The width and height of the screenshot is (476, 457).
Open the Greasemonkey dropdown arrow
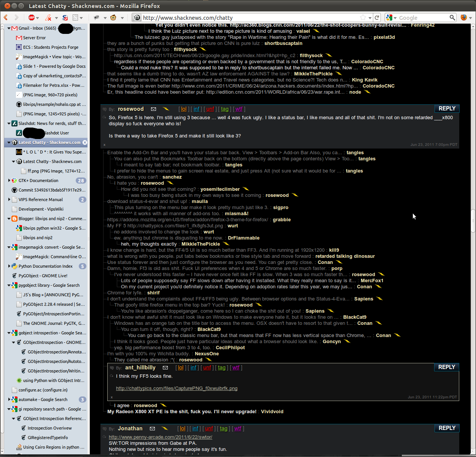point(122,18)
